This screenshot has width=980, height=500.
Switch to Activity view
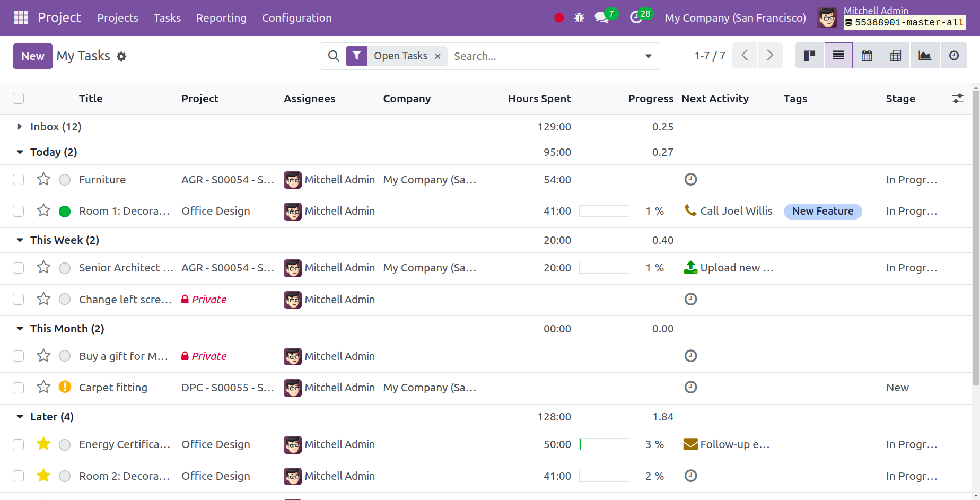(953, 56)
